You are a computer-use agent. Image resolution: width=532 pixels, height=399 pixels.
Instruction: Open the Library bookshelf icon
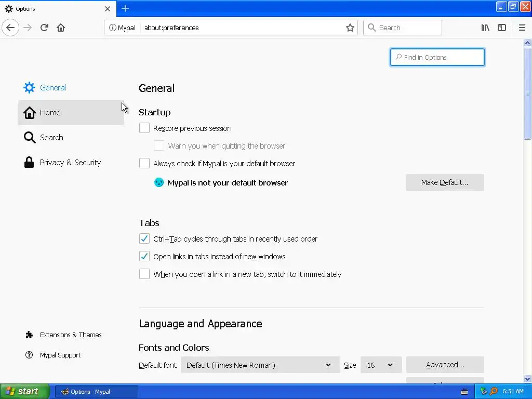pos(485,28)
